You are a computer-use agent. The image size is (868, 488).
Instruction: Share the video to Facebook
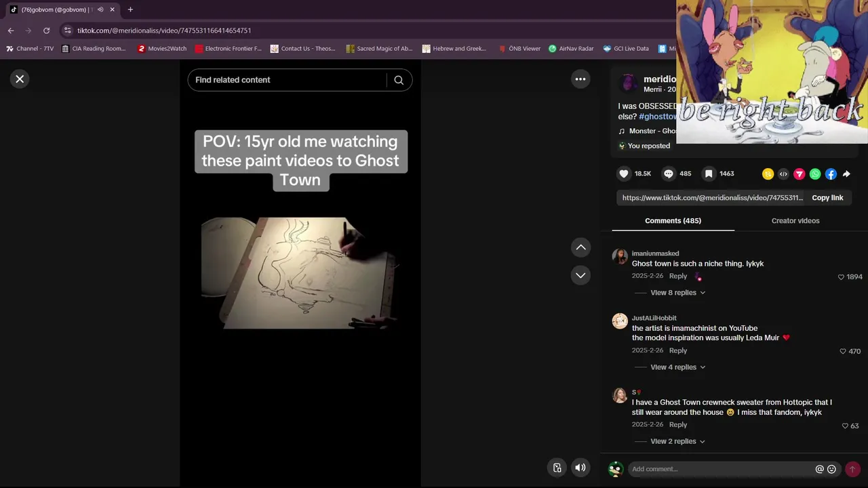coord(831,174)
